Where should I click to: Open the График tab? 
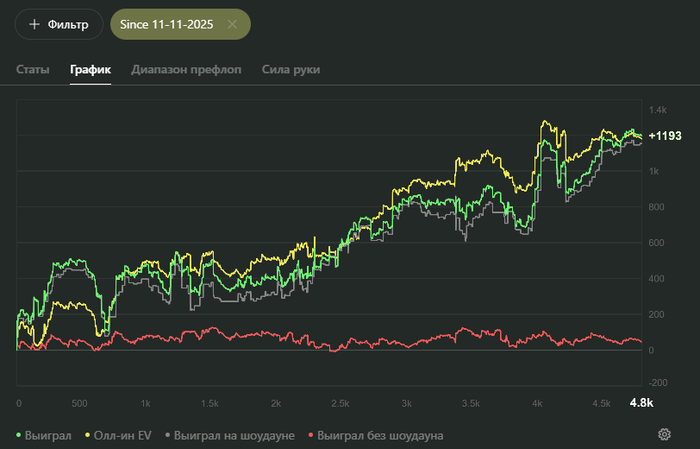pyautogui.click(x=91, y=70)
